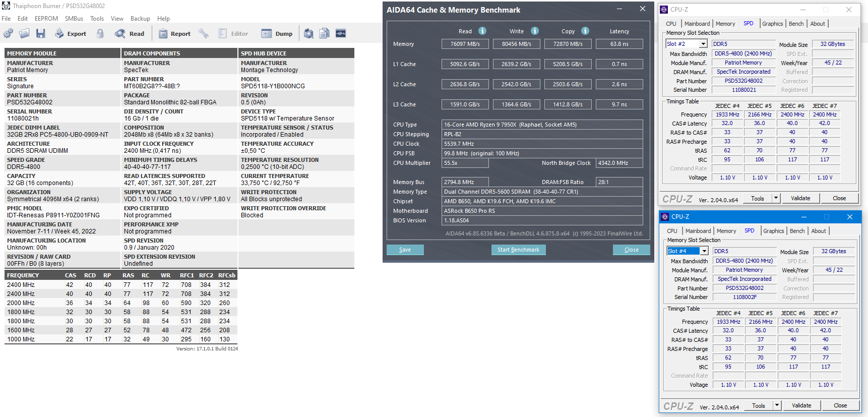Switch to Memory tab in lower CPU-Z window
The image size is (868, 417).
point(726,231)
